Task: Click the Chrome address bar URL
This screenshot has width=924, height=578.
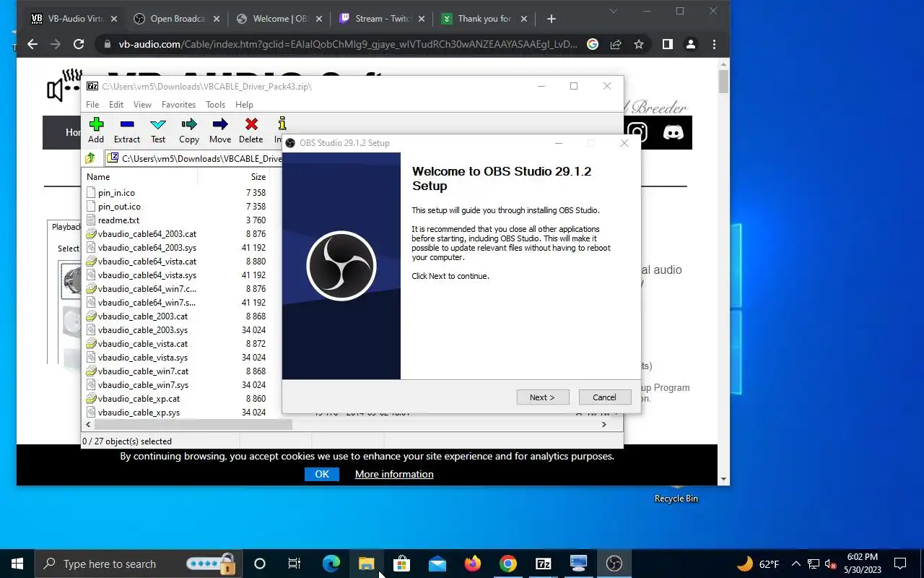Action: coord(348,44)
